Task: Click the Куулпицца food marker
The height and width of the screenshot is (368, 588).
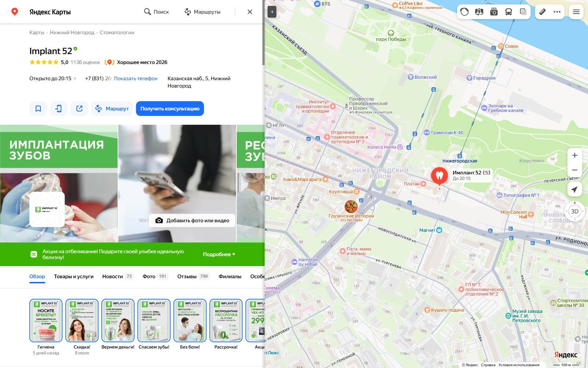Action: (357, 191)
